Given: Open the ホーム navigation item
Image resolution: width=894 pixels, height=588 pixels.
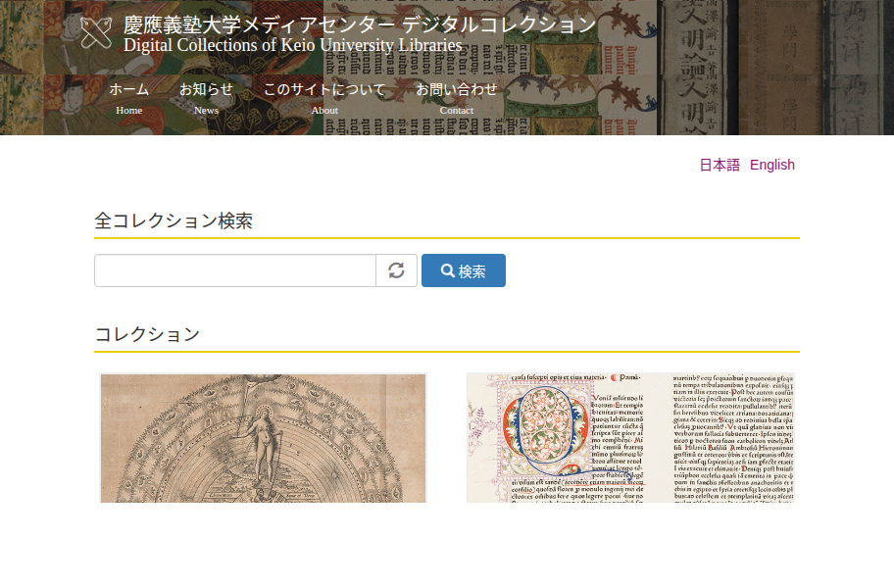Looking at the screenshot, I should (x=128, y=99).
